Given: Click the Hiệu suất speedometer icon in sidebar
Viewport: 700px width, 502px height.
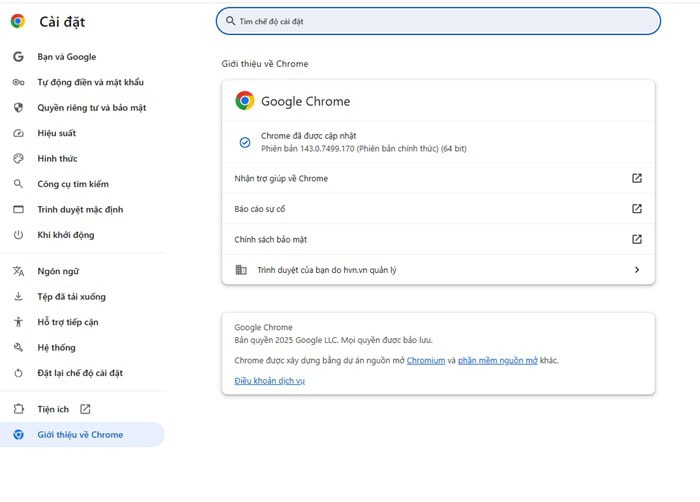Looking at the screenshot, I should pyautogui.click(x=18, y=133).
